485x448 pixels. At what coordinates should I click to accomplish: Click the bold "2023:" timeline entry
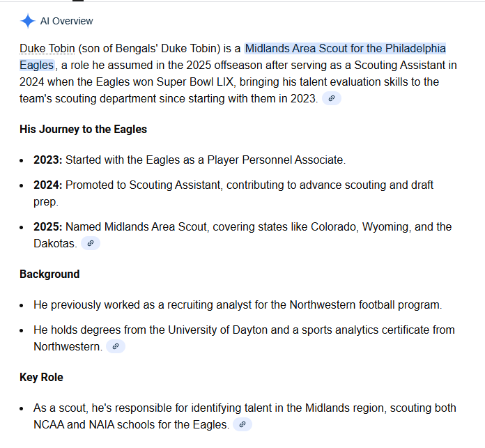(x=47, y=160)
